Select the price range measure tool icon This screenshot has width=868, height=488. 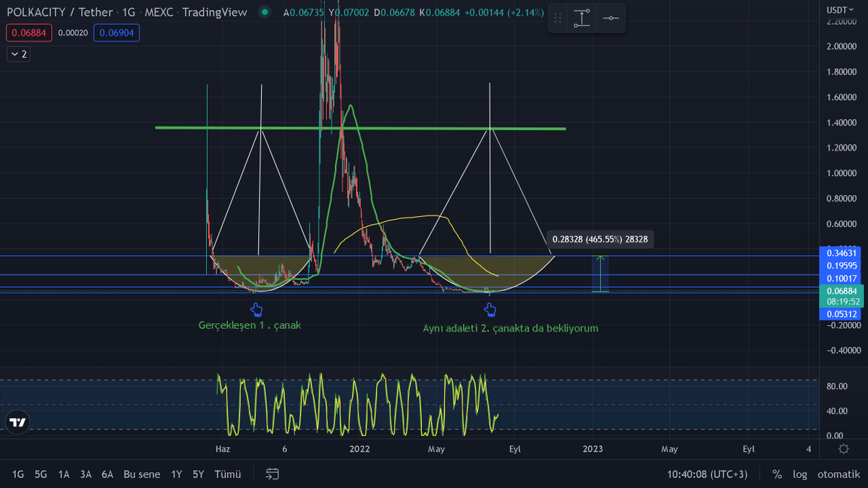click(x=583, y=18)
